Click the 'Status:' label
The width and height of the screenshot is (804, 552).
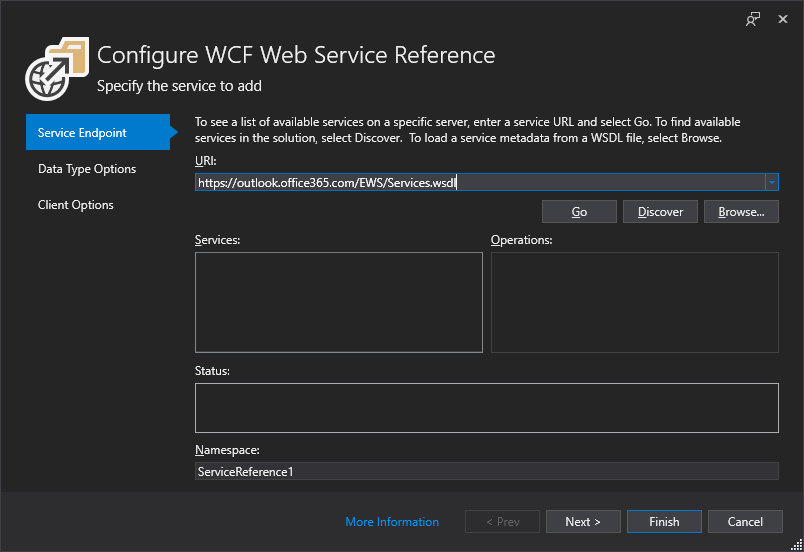click(212, 371)
